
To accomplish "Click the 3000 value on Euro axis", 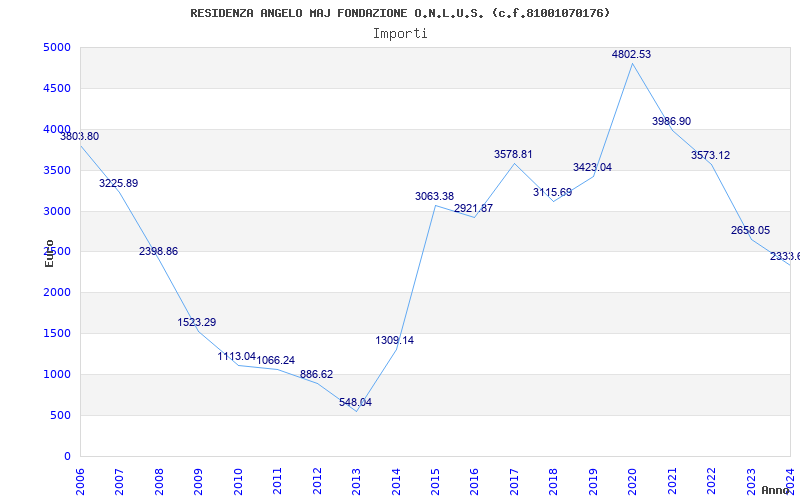I will click(x=57, y=211).
